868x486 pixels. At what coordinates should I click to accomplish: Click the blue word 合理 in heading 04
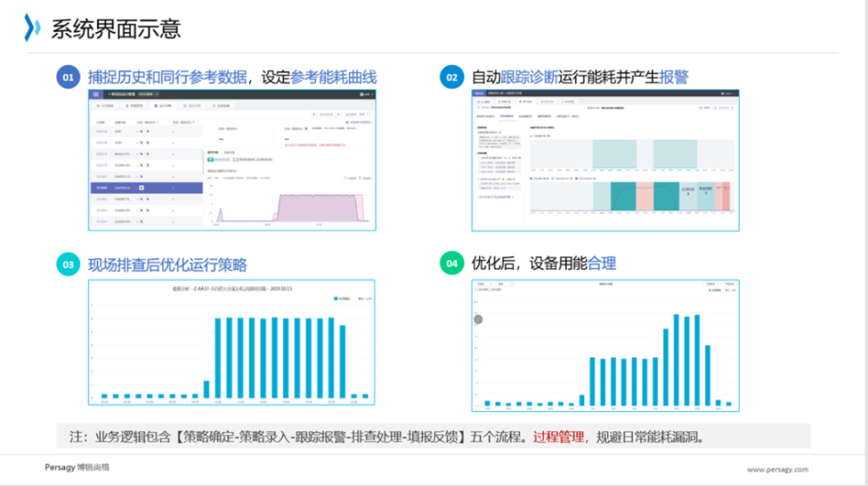pyautogui.click(x=602, y=264)
